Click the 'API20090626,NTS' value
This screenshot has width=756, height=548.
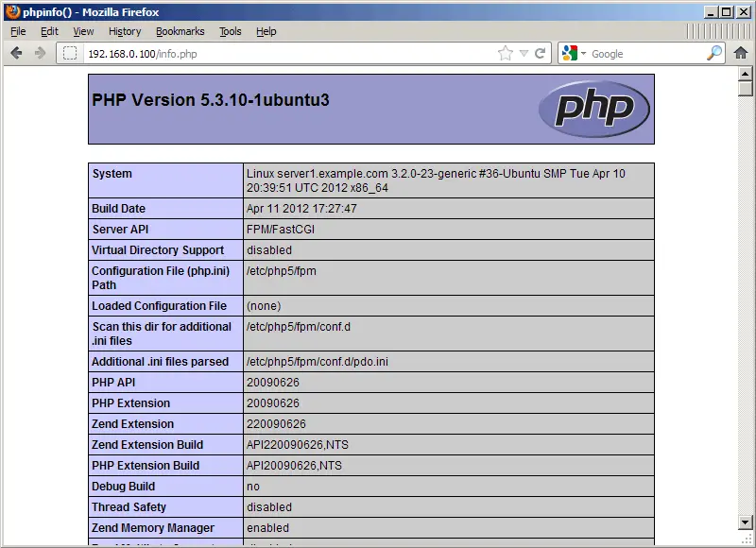[294, 466]
